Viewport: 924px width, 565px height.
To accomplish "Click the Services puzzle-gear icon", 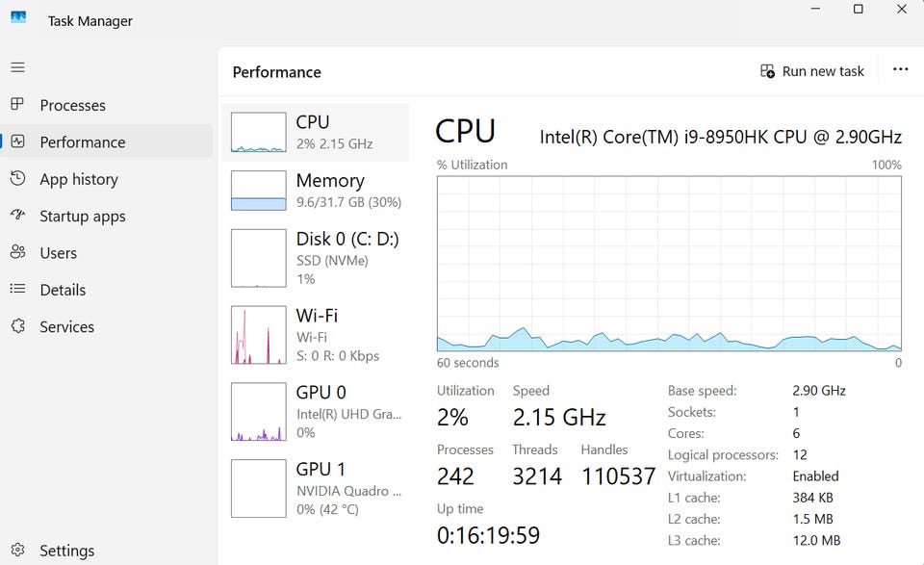I will [17, 326].
